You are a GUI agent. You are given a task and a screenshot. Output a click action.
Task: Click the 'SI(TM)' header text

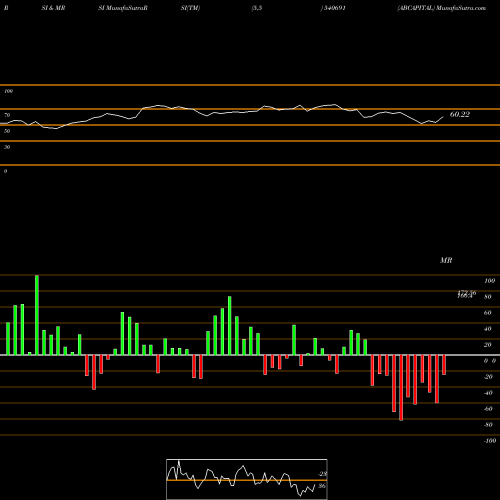190,8
